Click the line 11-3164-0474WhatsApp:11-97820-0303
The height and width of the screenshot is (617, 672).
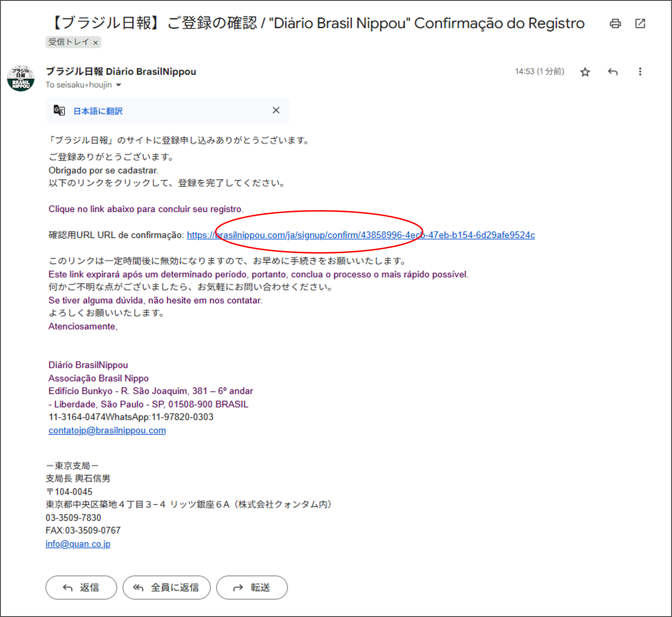[131, 417]
